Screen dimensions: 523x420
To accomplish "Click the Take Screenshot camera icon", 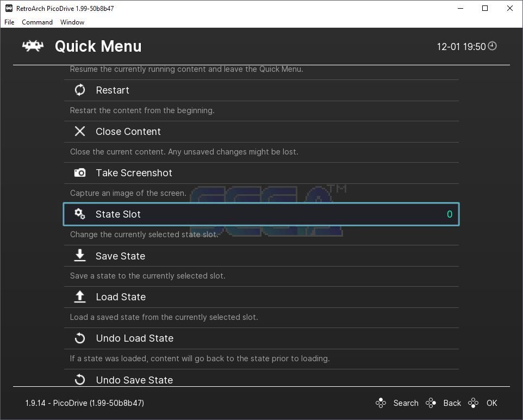I will (x=80, y=173).
